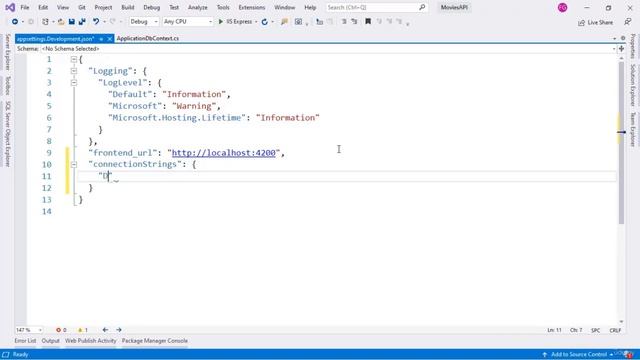Open the Server Explorer side tab
The height and width of the screenshot is (360, 640).
click(7, 52)
